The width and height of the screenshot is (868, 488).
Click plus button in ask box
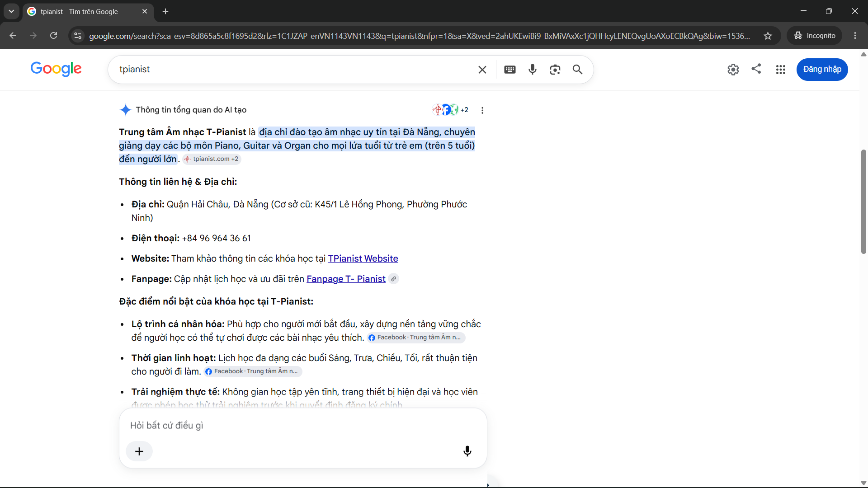[139, 451]
